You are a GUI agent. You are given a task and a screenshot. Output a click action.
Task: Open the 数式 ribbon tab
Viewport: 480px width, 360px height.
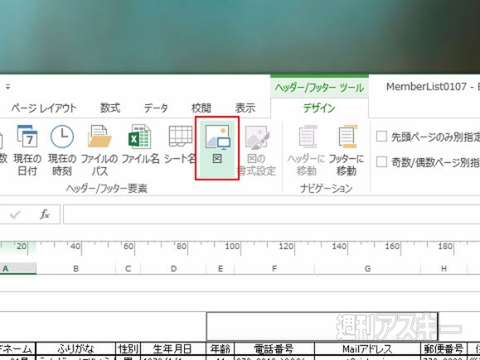pos(110,108)
